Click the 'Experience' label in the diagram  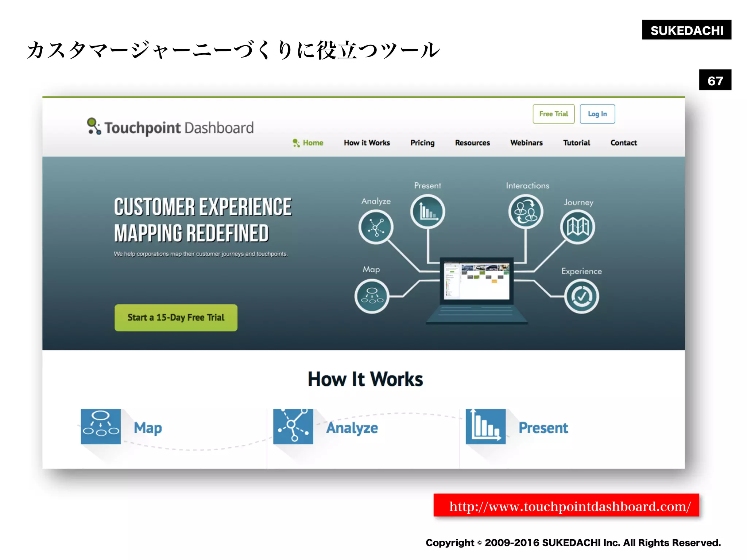pyautogui.click(x=581, y=271)
